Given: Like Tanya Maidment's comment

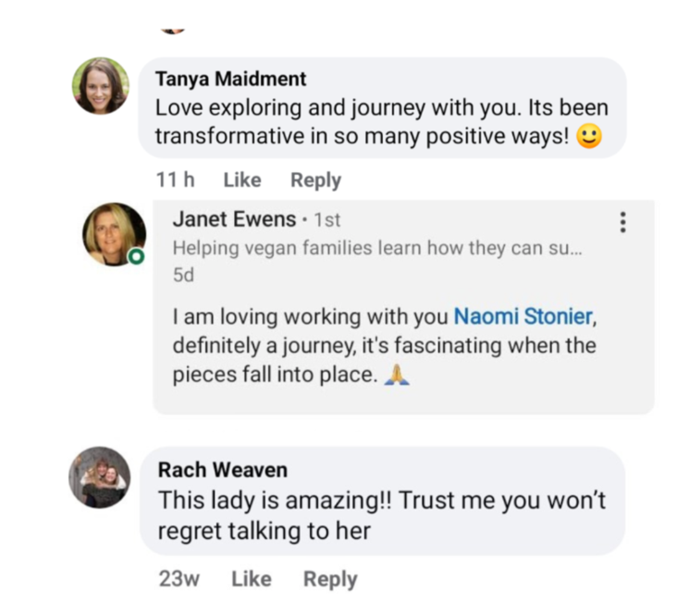Looking at the screenshot, I should (x=242, y=180).
